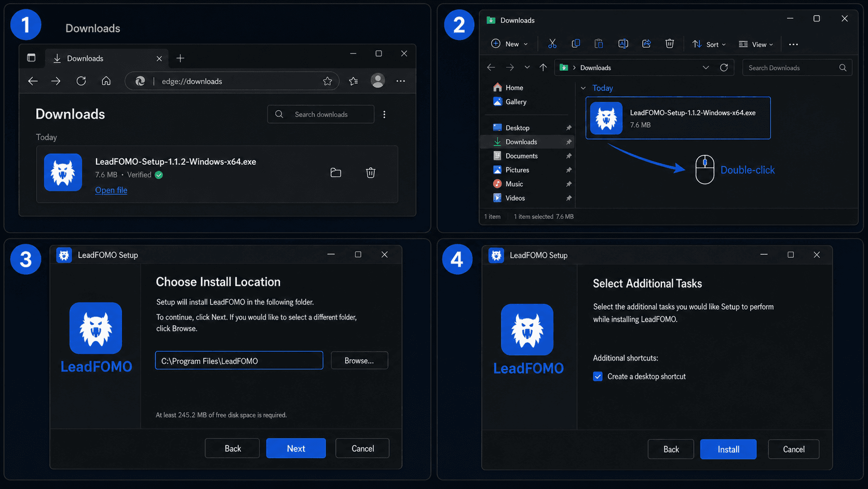Click Cancel in Choose Install Location dialog
868x489 pixels.
[x=362, y=448]
